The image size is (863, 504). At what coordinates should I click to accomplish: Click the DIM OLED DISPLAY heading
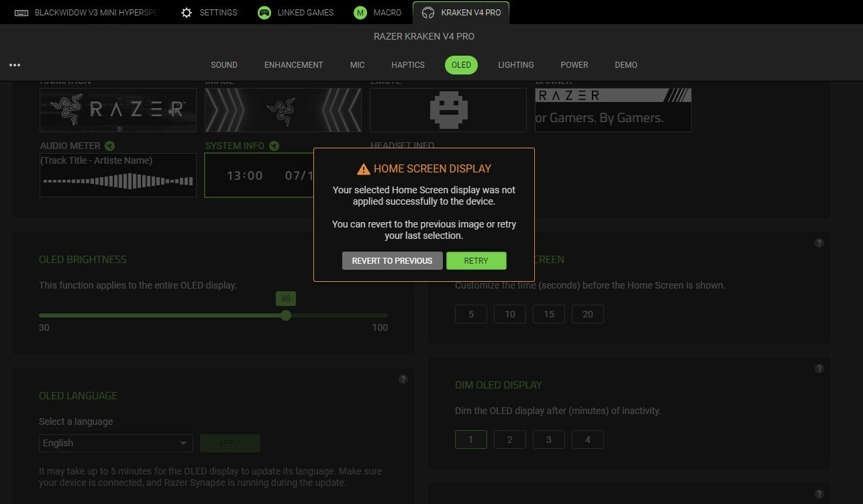[x=499, y=385]
